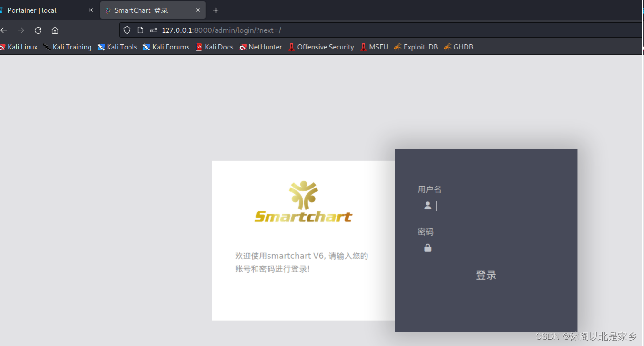Open a new browser tab
The height and width of the screenshot is (346, 644).
[216, 10]
